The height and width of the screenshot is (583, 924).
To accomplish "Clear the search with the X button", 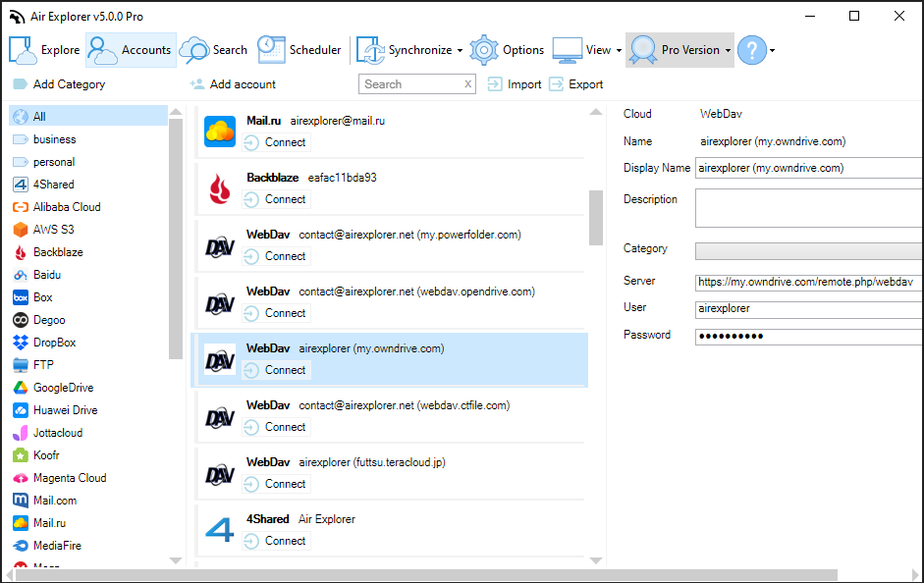I will click(x=468, y=84).
